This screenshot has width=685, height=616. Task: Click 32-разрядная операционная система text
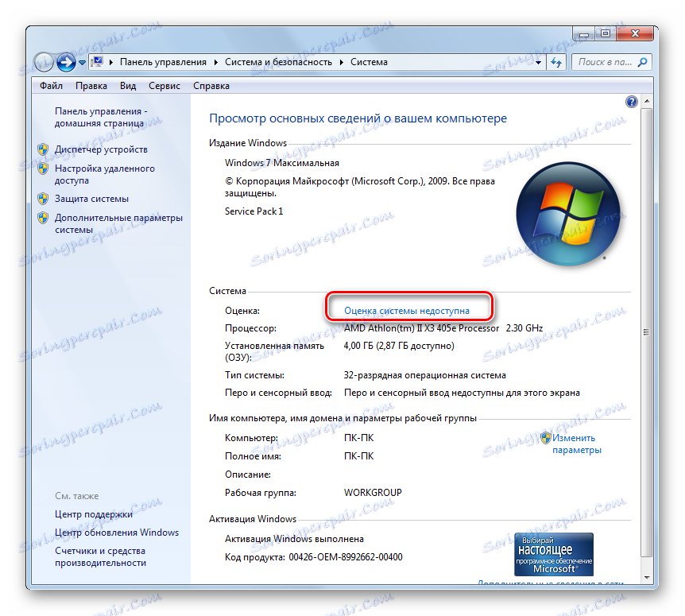click(424, 375)
